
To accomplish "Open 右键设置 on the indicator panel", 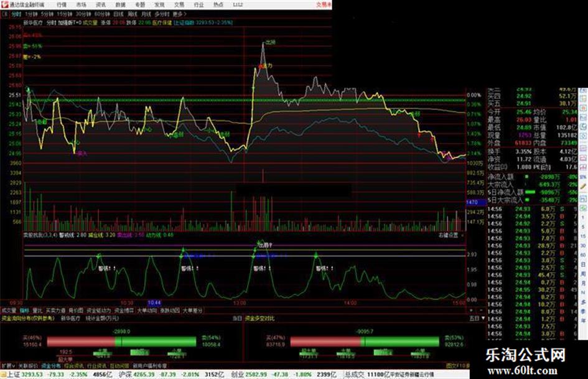I will (449, 235).
